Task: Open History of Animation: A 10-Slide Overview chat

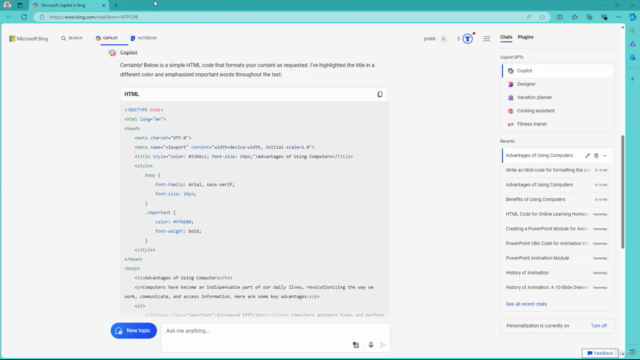Action: click(558, 288)
